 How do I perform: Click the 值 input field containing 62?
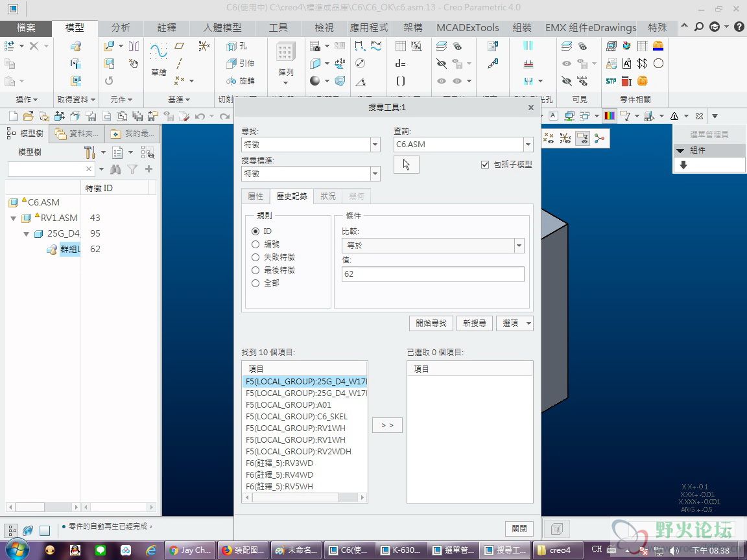click(x=433, y=274)
